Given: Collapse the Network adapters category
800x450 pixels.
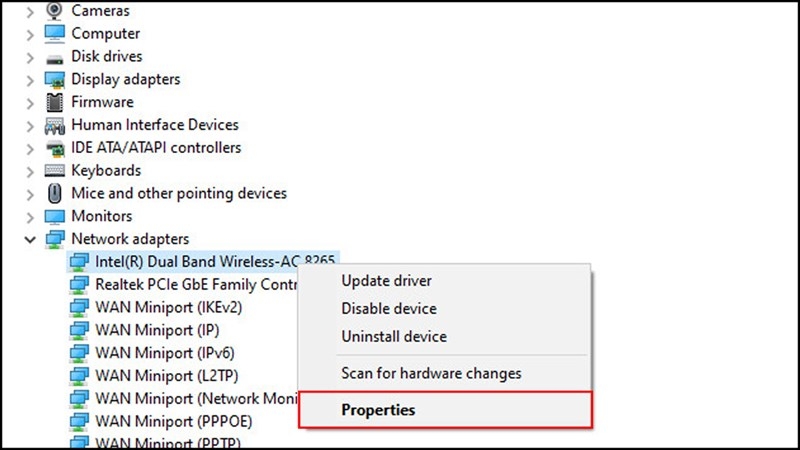Looking at the screenshot, I should [x=29, y=240].
